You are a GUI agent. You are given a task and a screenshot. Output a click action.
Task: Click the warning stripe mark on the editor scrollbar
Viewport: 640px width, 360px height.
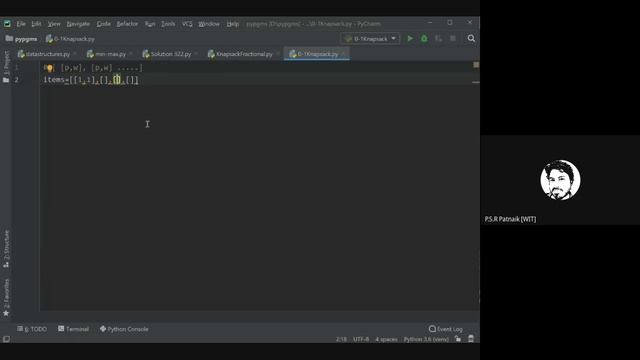click(476, 82)
